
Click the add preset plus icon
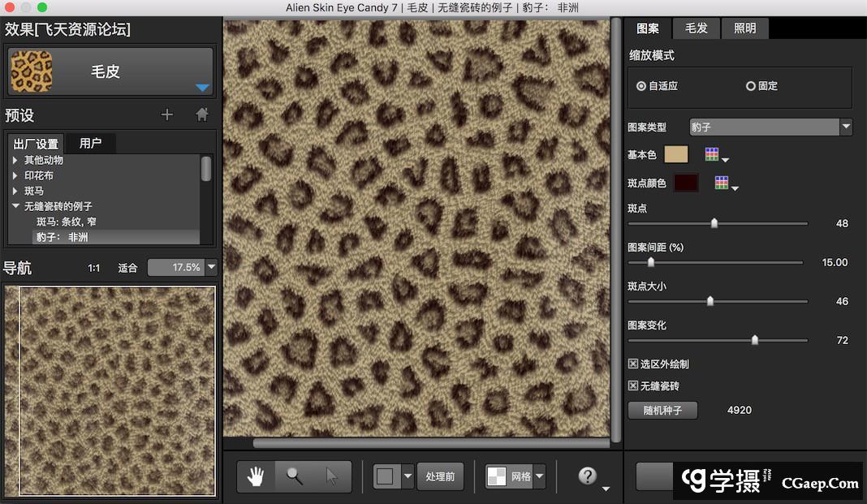pos(167,115)
